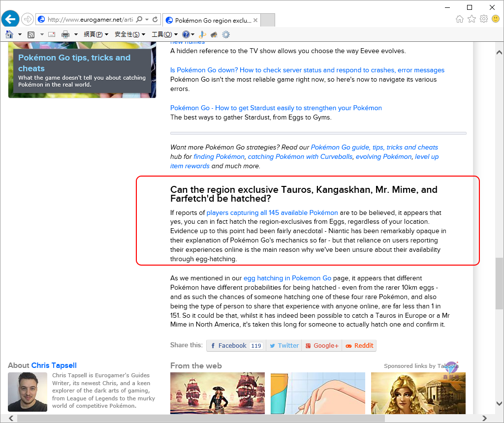Click the blue gear icon in command bar

point(226,34)
